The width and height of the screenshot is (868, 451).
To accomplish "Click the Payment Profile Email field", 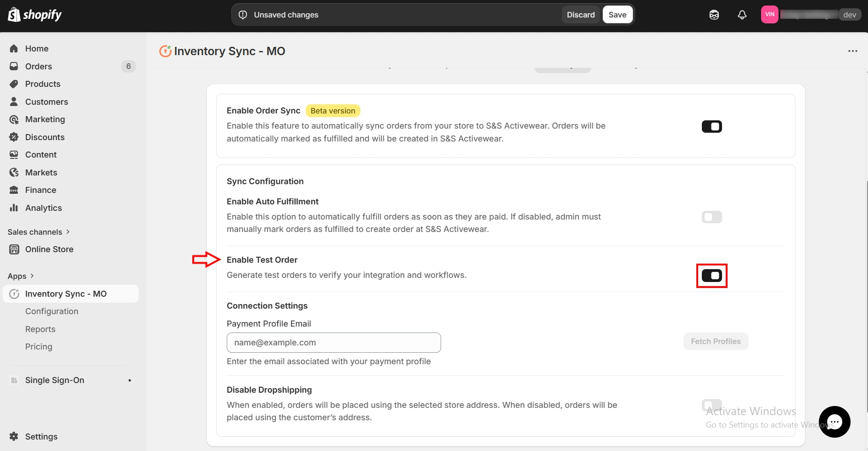I will click(334, 343).
